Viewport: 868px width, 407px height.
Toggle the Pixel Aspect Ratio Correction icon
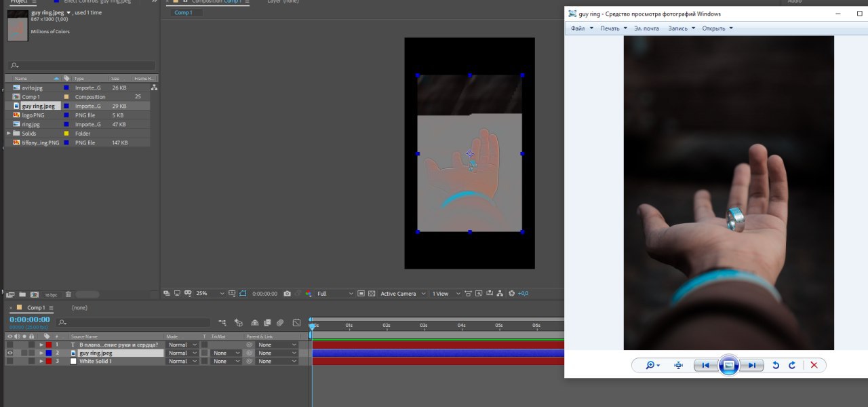pos(468,294)
